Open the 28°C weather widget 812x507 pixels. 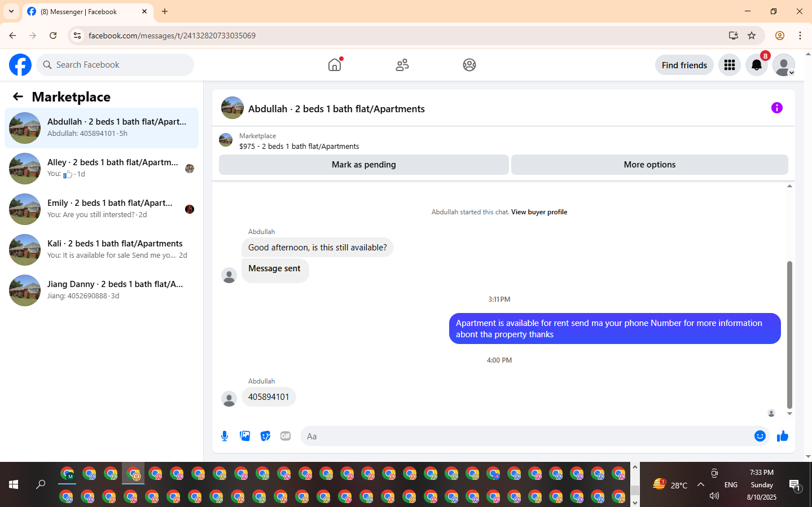(x=671, y=484)
